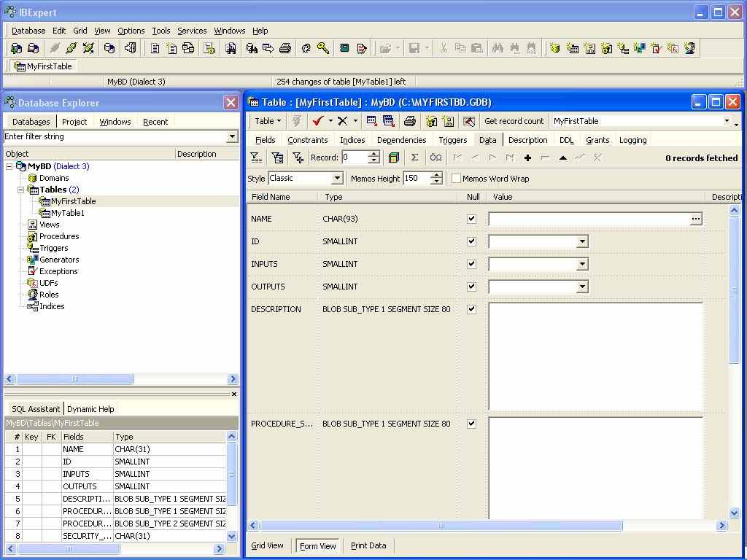This screenshot has height=560, width=747.
Task: Click the New Trigger icon in main toolbar
Action: [x=623, y=48]
